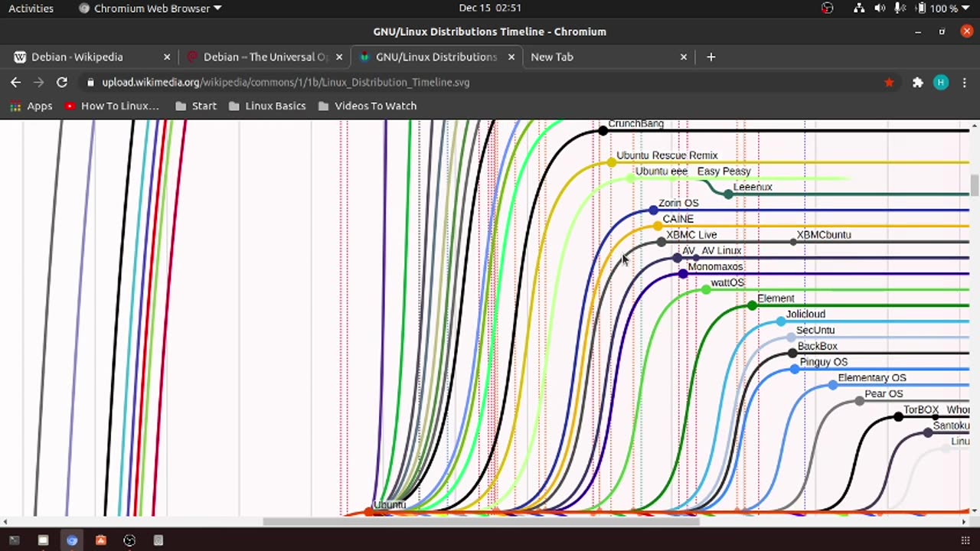Close the New Tab tab
Image resolution: width=980 pixels, height=551 pixels.
(684, 57)
